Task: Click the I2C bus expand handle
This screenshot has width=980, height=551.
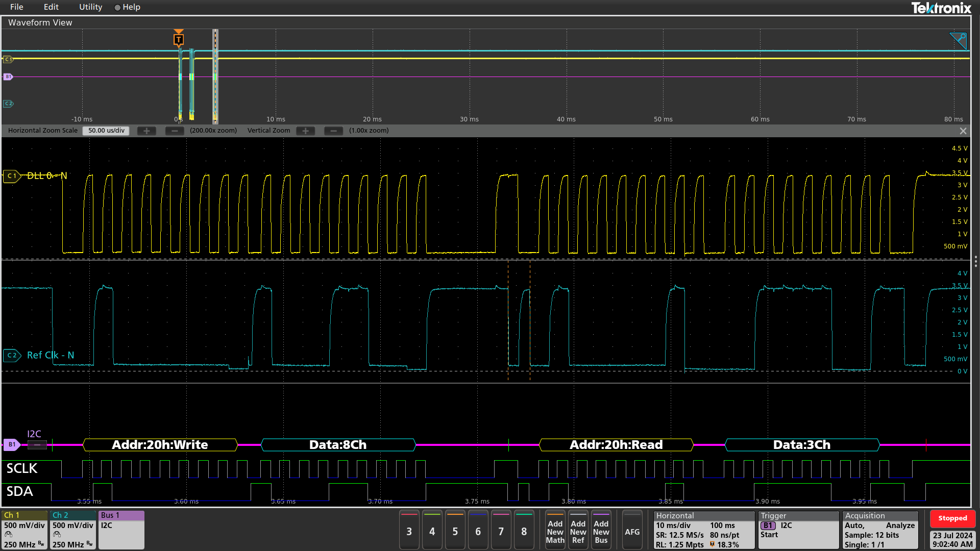Action: coord(37,445)
